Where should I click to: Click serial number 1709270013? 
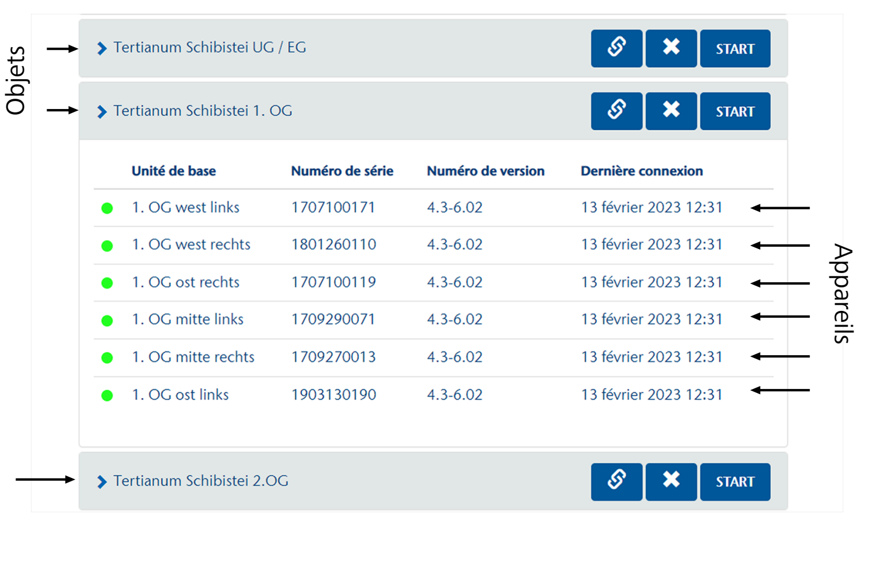[x=334, y=357]
